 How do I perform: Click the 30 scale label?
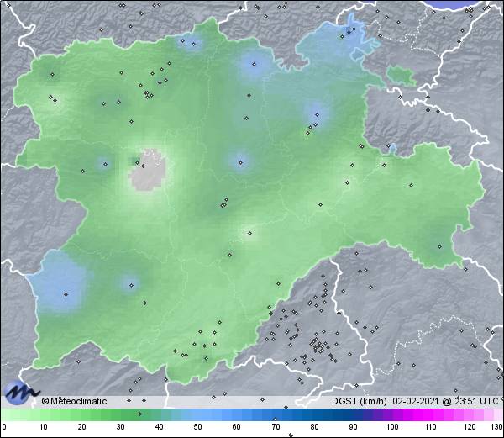pos(120,427)
